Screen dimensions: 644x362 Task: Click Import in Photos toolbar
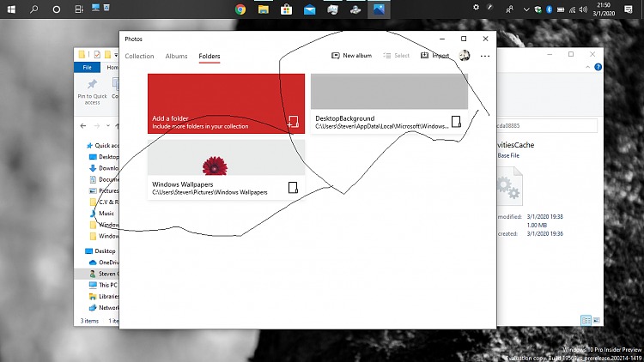pos(435,56)
